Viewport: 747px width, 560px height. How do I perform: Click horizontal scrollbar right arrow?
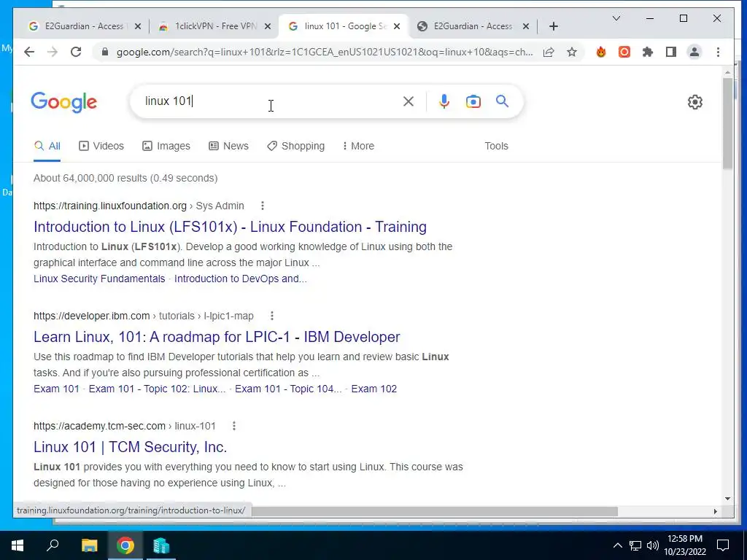715,511
